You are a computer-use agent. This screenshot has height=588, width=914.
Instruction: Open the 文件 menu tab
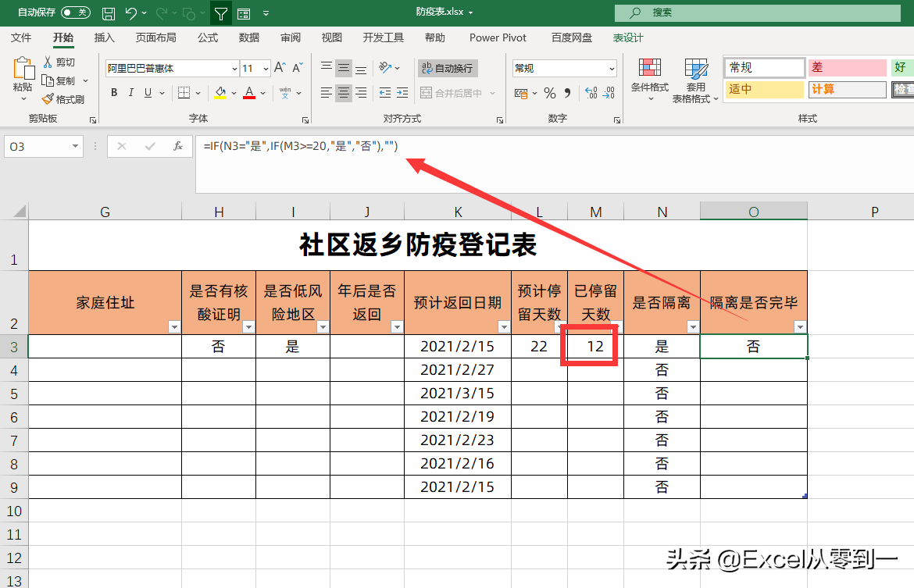[x=21, y=38]
